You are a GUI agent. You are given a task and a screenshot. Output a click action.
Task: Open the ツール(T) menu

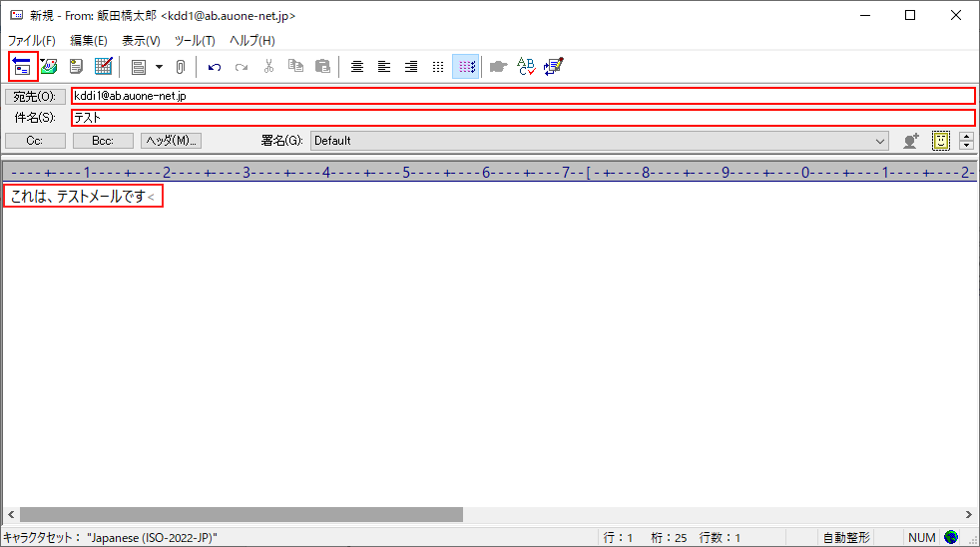(x=195, y=41)
